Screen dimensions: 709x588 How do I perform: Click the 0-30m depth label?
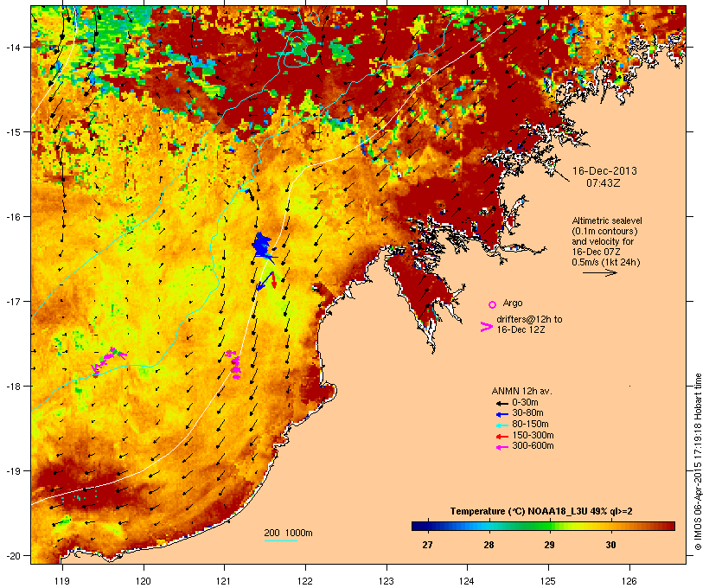pos(525,403)
